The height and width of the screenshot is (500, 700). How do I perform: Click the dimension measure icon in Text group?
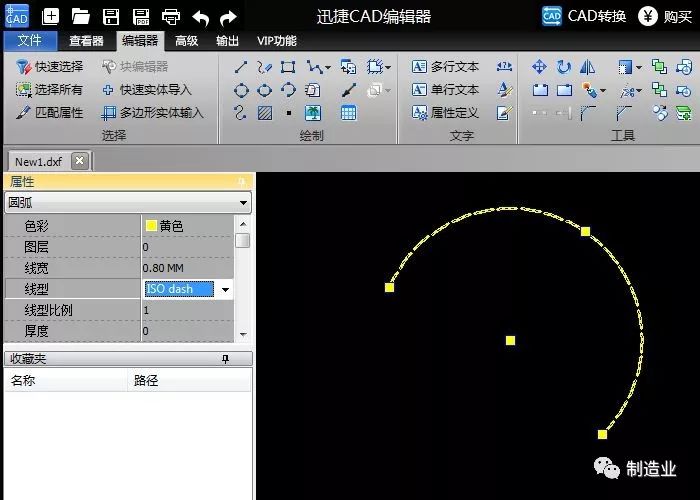point(504,67)
